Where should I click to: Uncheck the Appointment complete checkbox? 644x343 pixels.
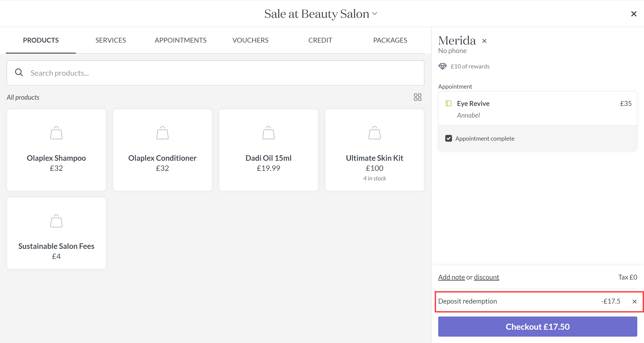(x=448, y=138)
